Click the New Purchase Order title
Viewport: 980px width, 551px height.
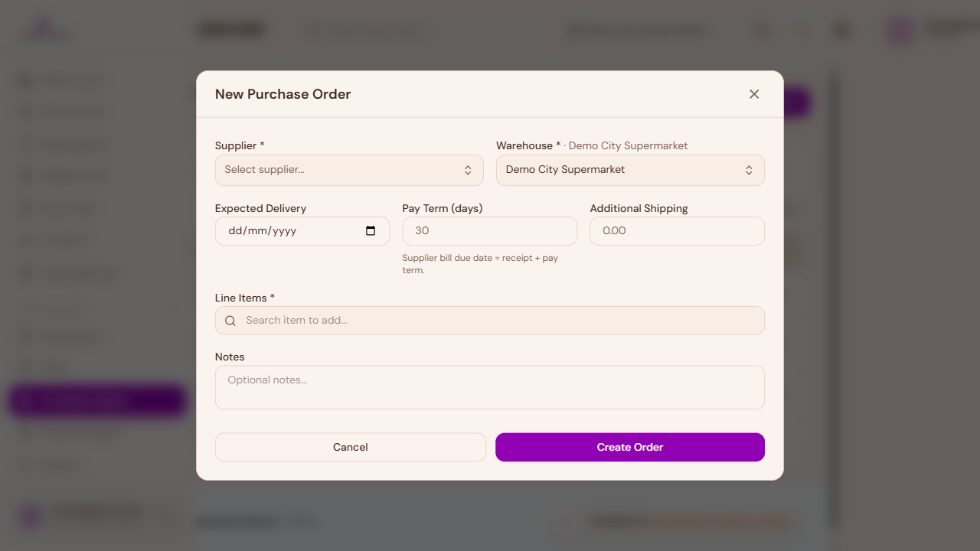[x=283, y=94]
